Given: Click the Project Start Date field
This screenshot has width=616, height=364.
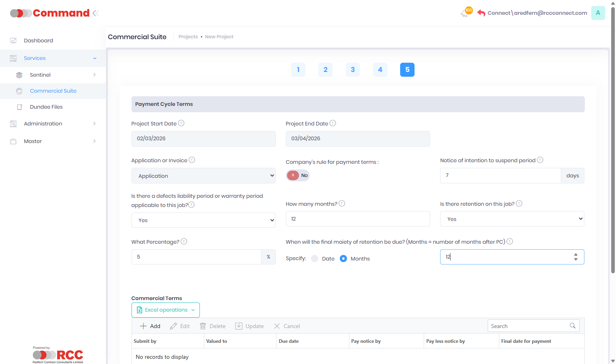Looking at the screenshot, I should pos(203,139).
